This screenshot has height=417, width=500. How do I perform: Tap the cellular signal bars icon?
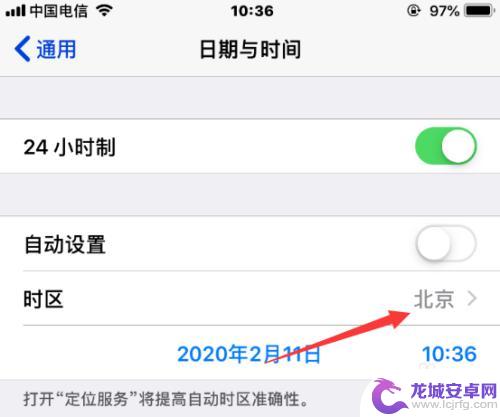coord(16,11)
